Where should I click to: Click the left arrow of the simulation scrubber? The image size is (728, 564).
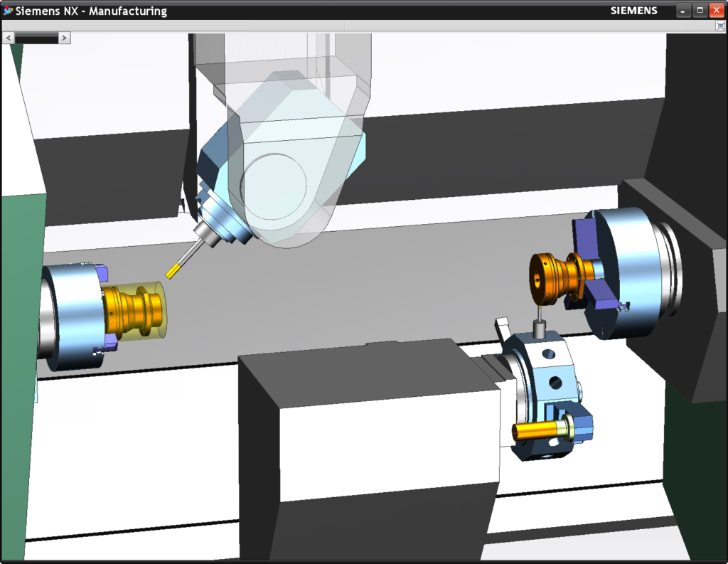(7, 37)
